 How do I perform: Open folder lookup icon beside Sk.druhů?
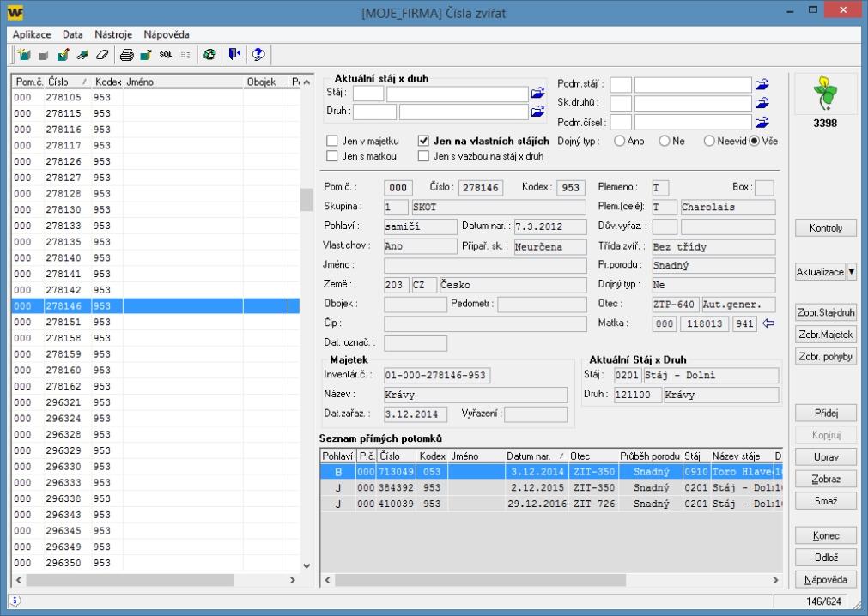tap(762, 103)
